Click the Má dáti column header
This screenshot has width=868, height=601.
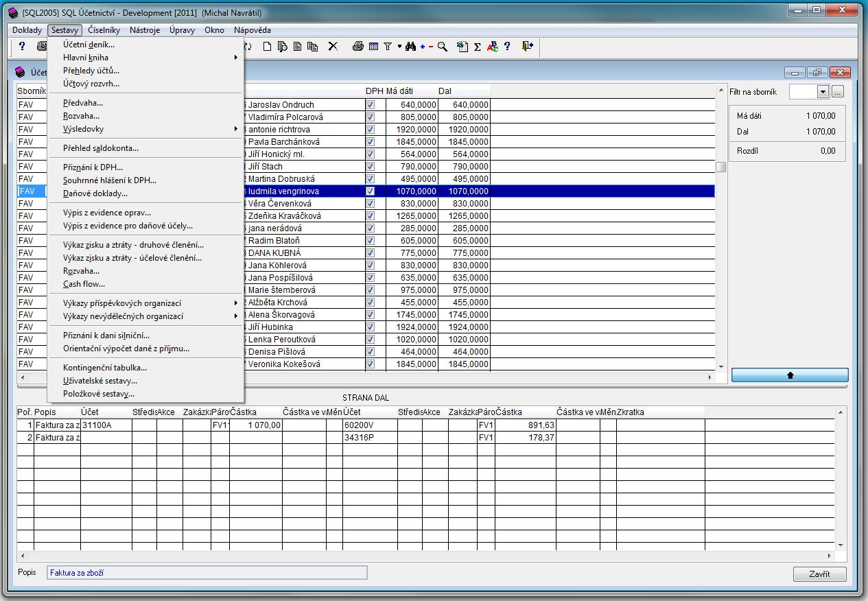(411, 91)
